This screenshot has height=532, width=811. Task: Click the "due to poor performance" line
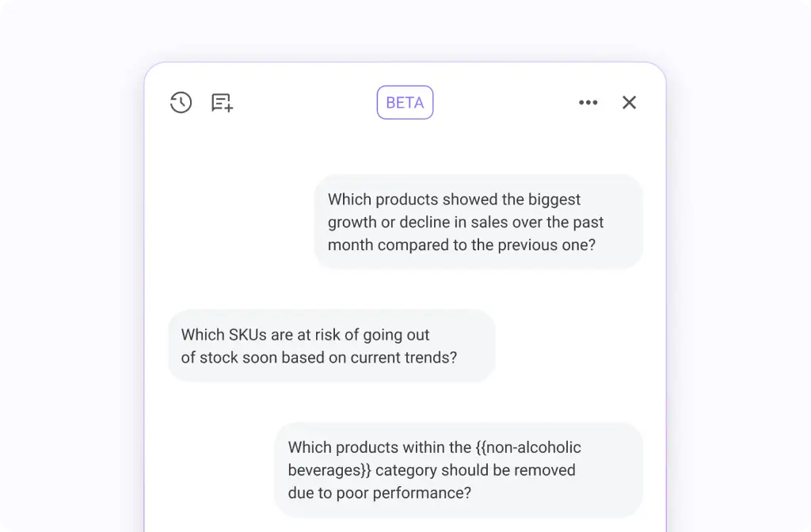[x=379, y=492]
